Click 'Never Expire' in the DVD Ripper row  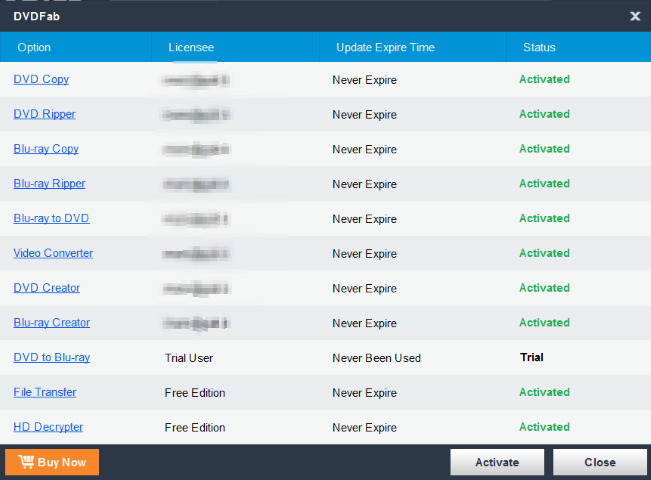365,115
